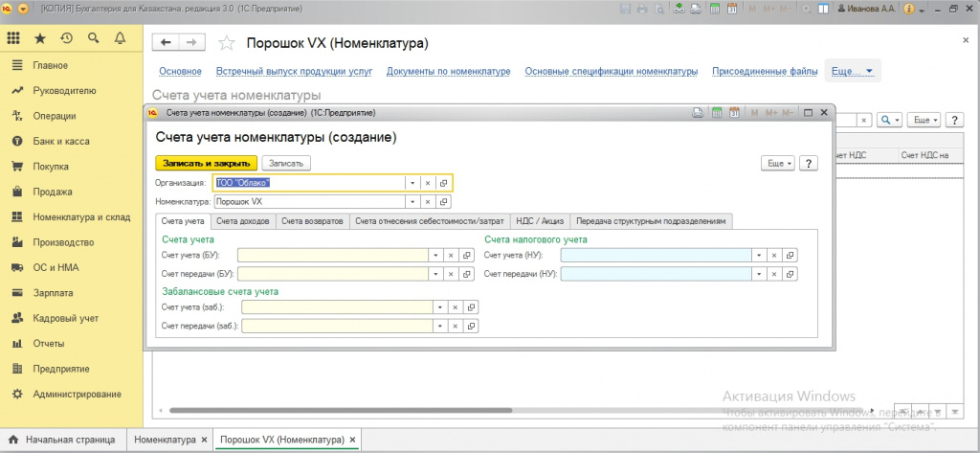Expand Счет учета (БУ) dropdown
Image resolution: width=980 pixels, height=453 pixels.
(x=436, y=256)
